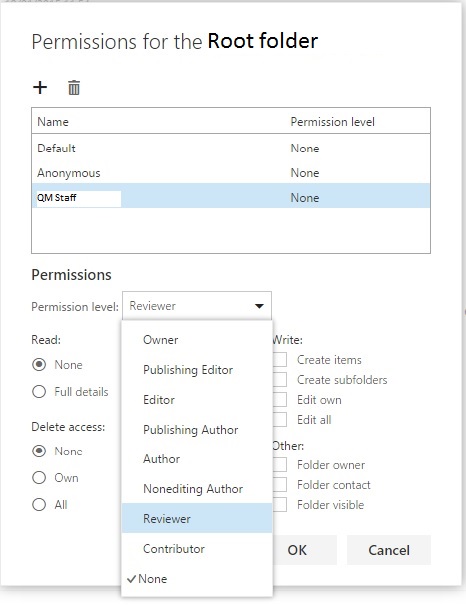The width and height of the screenshot is (466, 605).
Task: Select the Anonymous row in the list
Action: tap(231, 173)
